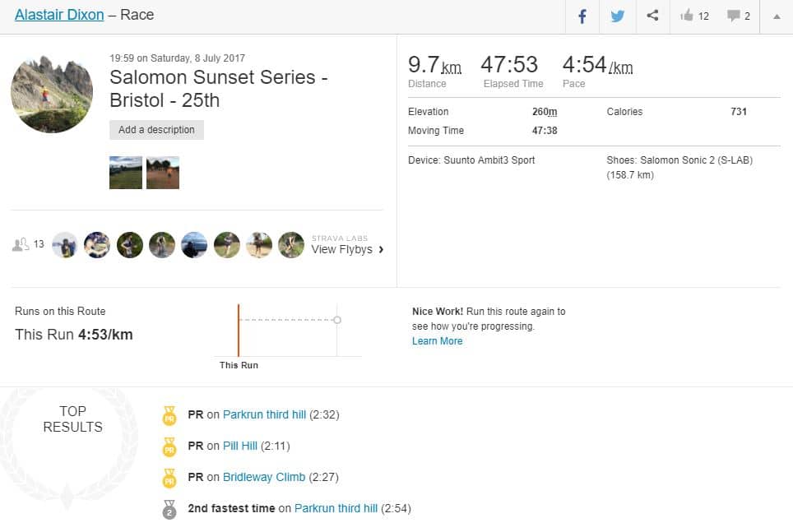Click the PR badge next to Bridleway Climb
793x532 pixels.
[170, 477]
